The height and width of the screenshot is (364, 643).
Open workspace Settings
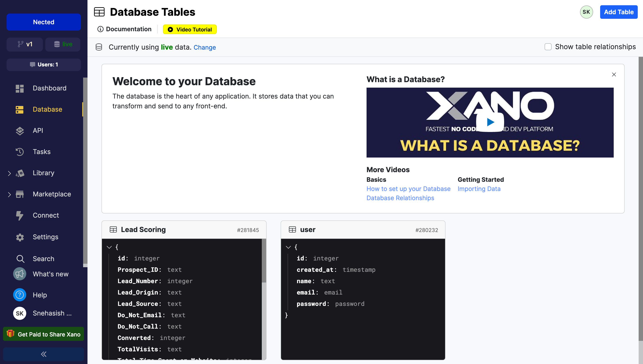45,237
